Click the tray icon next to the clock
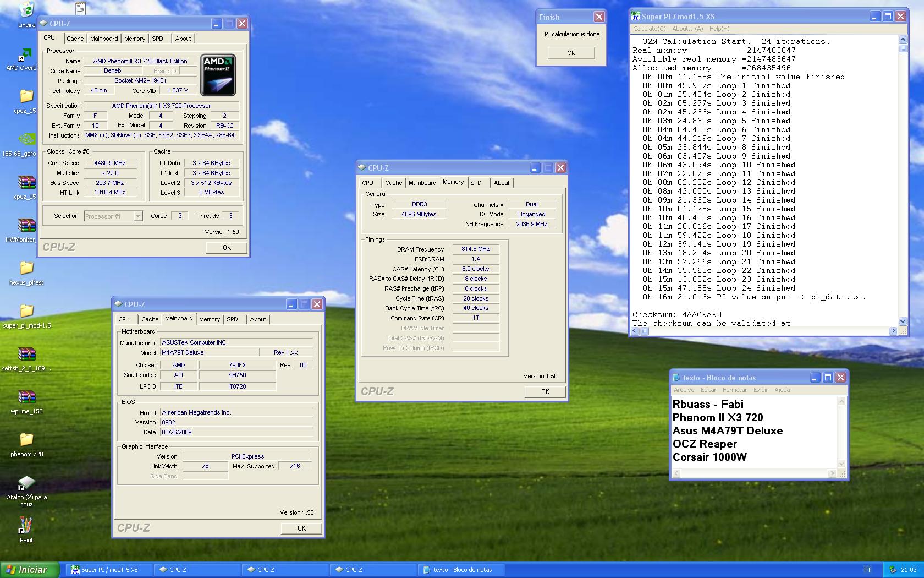 [893, 570]
